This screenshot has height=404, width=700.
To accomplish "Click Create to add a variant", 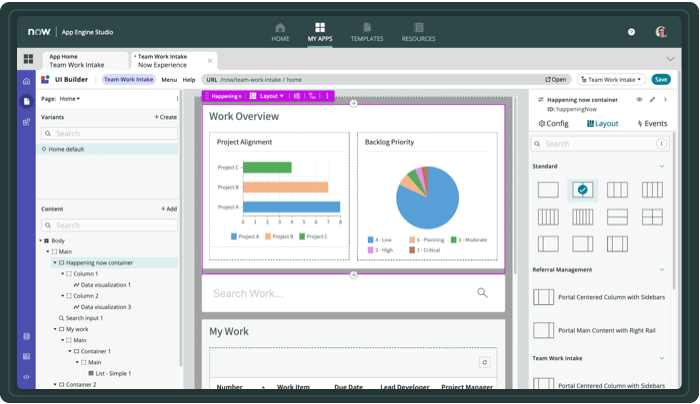I will 165,117.
